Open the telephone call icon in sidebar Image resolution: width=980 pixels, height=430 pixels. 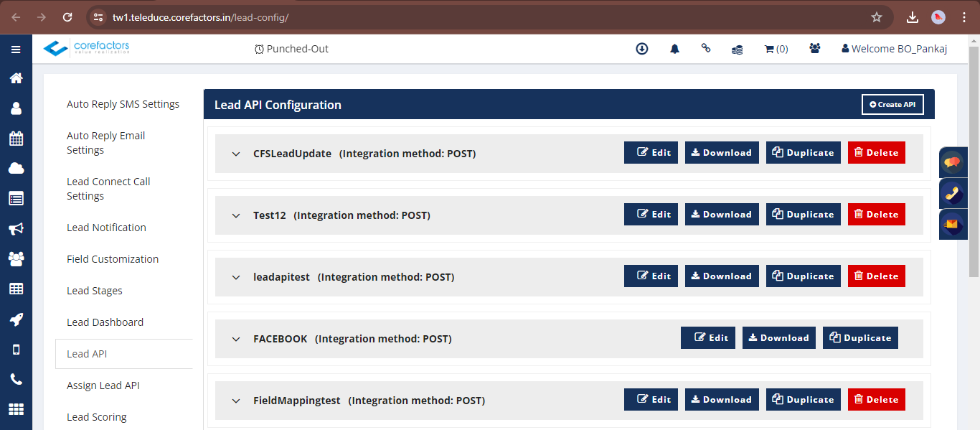(16, 380)
